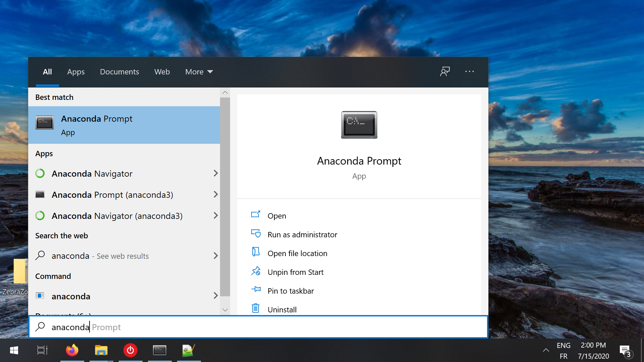Open Anaconda Prompt via Open action
Image resolution: width=644 pixels, height=362 pixels.
pos(277,216)
